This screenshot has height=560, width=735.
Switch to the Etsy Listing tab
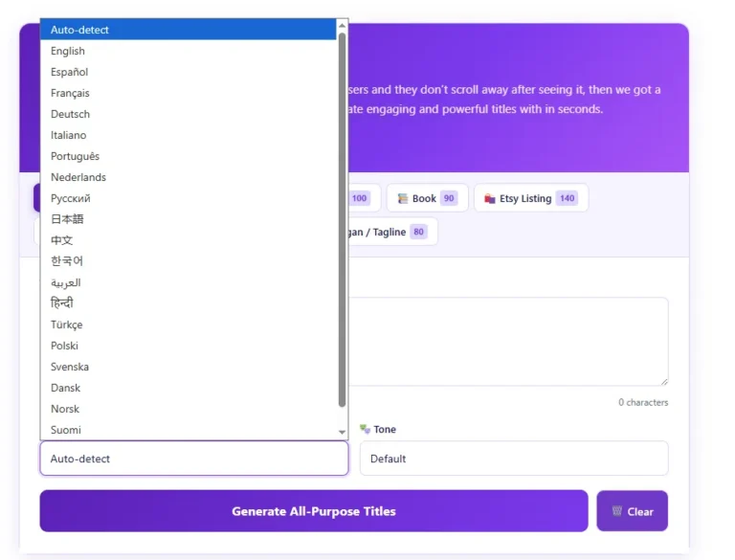pos(530,198)
